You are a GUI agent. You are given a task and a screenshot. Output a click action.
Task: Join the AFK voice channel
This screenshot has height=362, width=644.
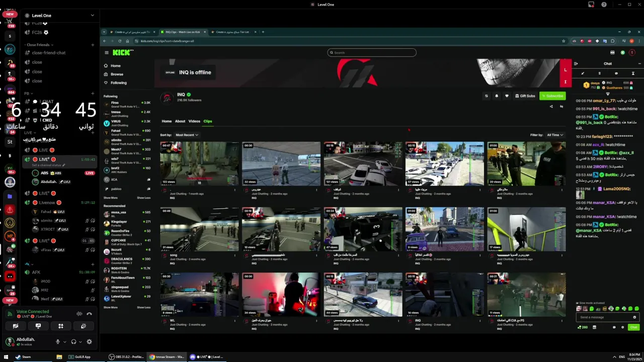coord(36,273)
